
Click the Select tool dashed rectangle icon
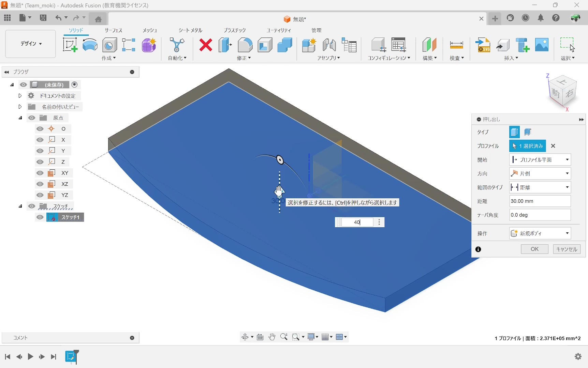point(567,44)
